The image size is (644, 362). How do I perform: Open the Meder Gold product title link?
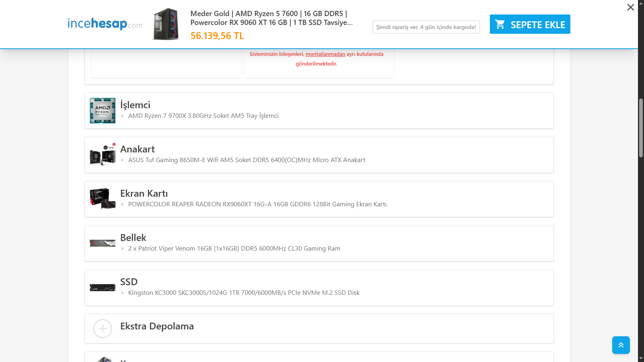(272, 18)
